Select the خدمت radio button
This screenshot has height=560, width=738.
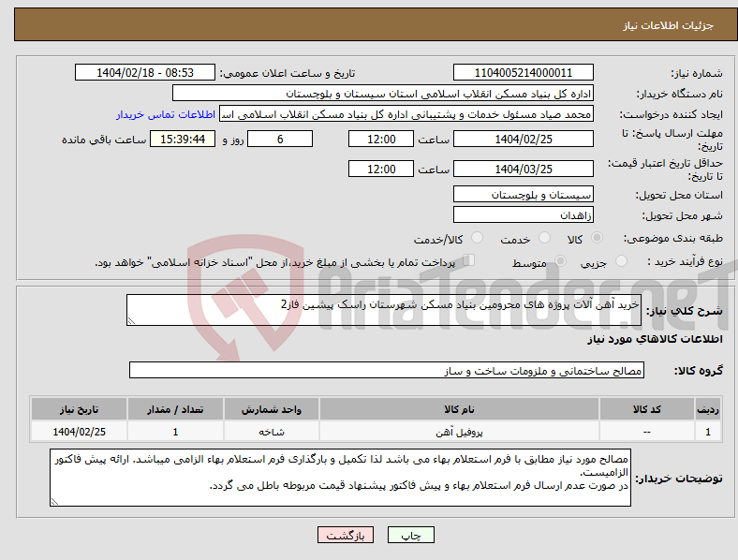(544, 238)
